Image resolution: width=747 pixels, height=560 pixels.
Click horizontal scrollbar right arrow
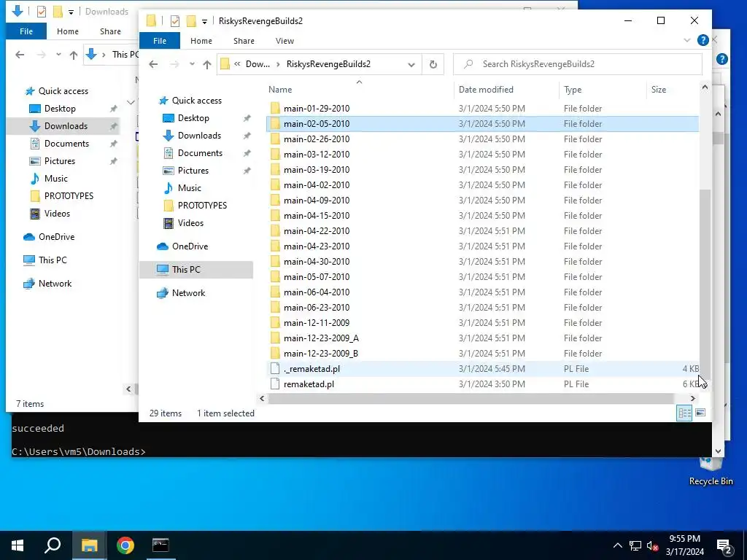point(693,399)
